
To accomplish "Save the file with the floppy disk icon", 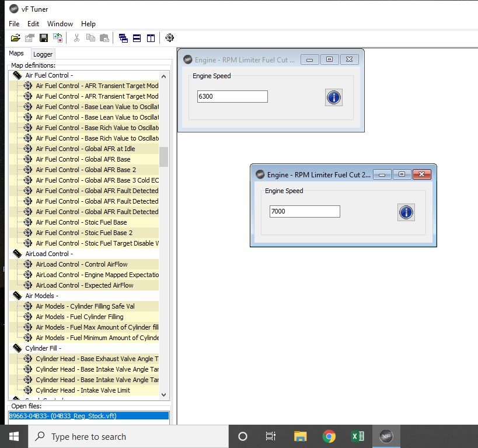I will (x=44, y=38).
